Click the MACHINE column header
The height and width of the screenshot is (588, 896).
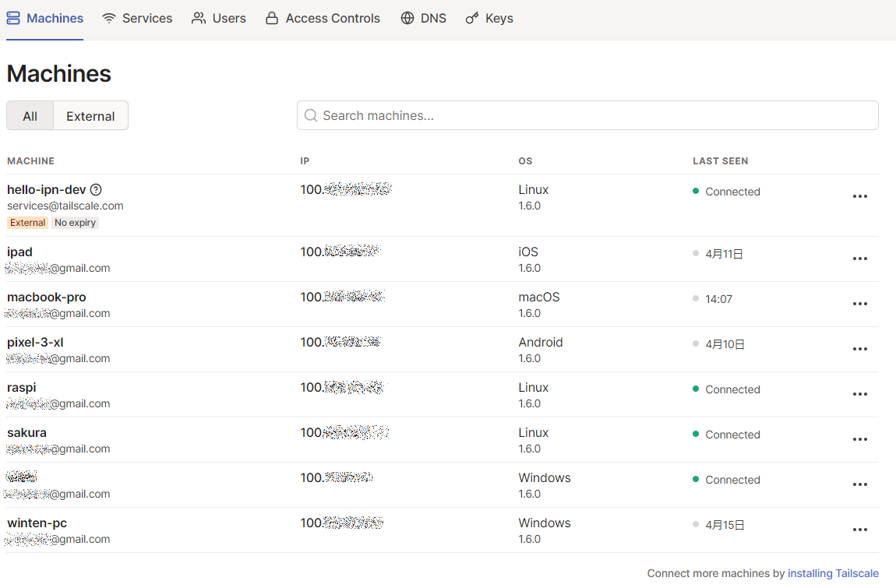click(x=31, y=161)
